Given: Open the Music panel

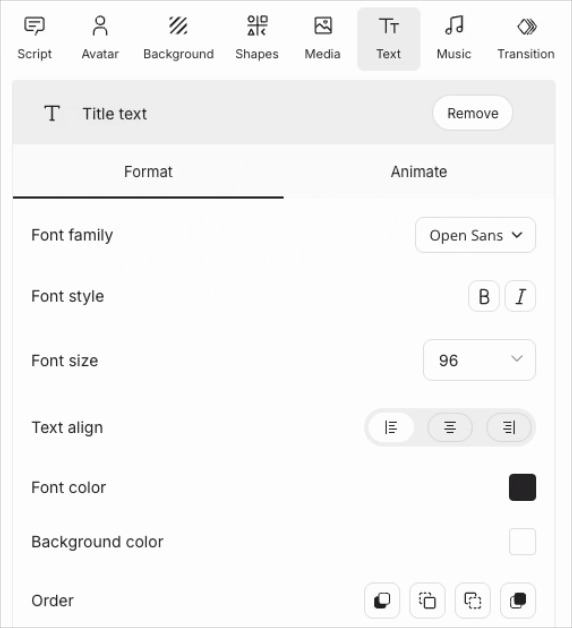Looking at the screenshot, I should pos(454,39).
